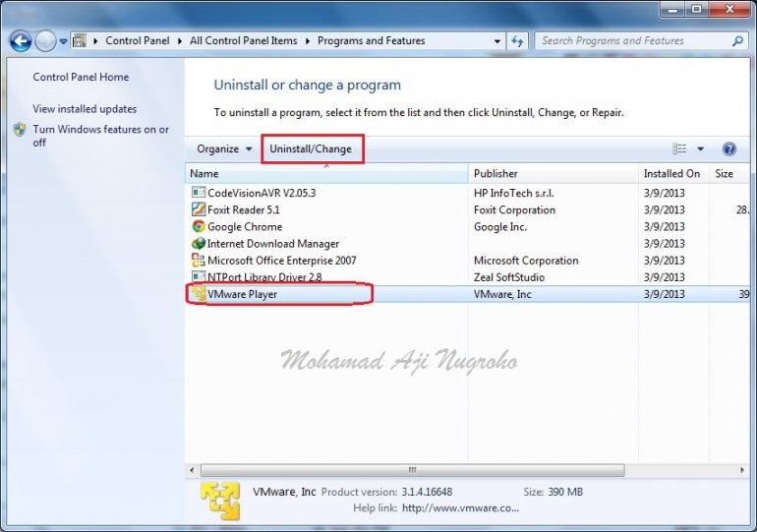
Task: Sort by the Installed On column header
Action: [673, 173]
